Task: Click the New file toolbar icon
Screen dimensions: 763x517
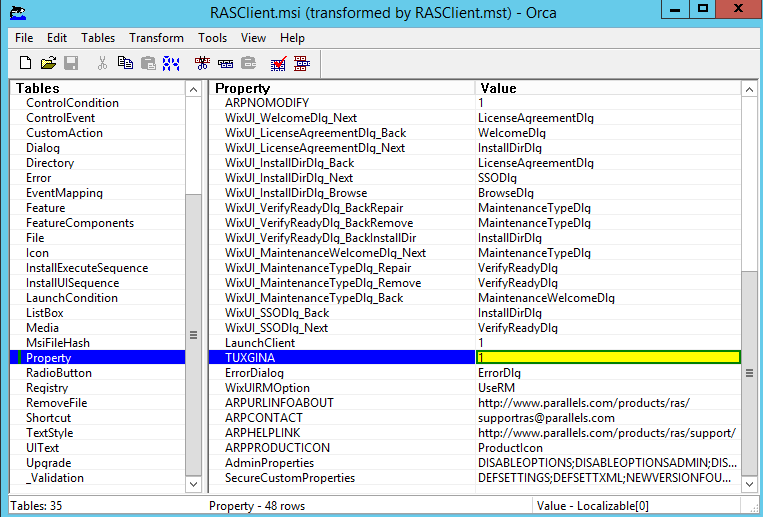Action: 26,63
